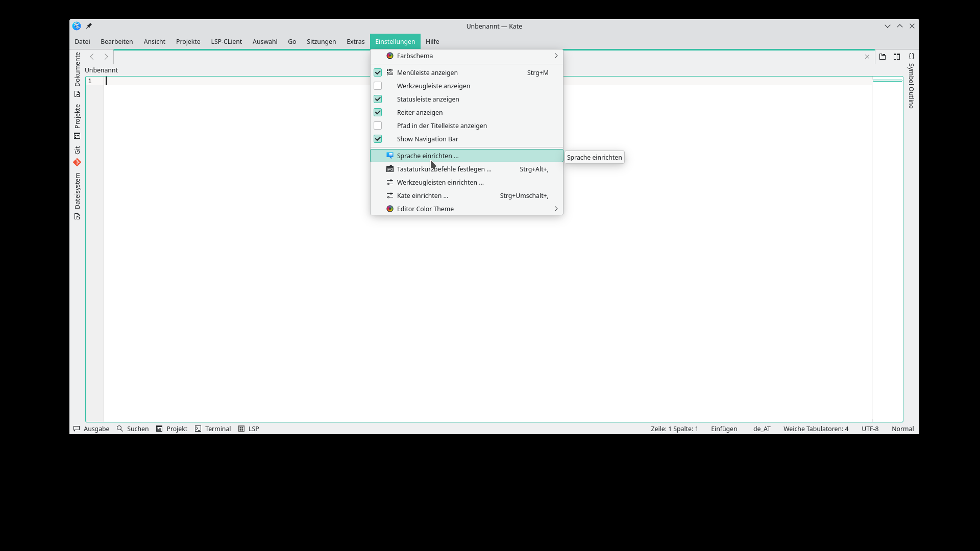
Task: Open Werkzeugleisten einrichten dialog
Action: [467, 182]
